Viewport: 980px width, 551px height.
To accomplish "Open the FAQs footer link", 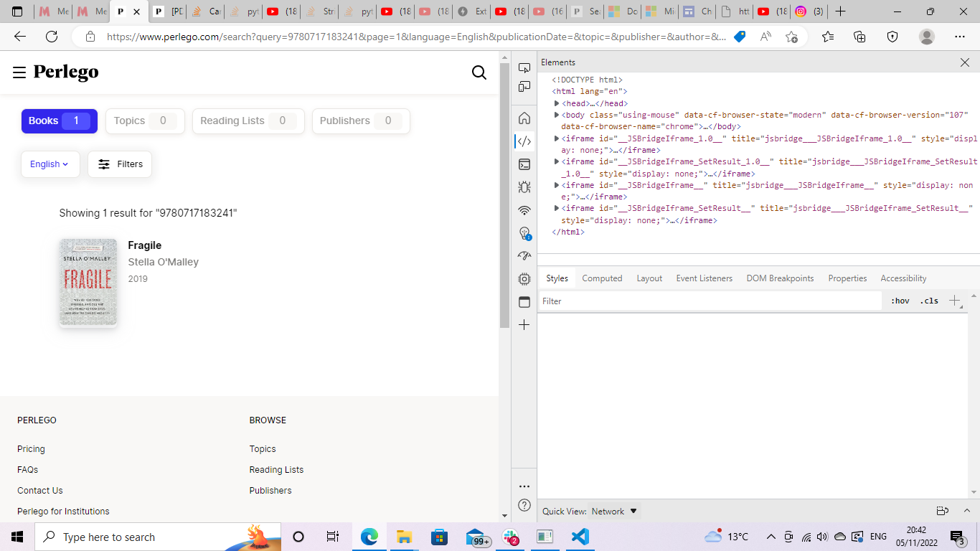I will click(27, 470).
